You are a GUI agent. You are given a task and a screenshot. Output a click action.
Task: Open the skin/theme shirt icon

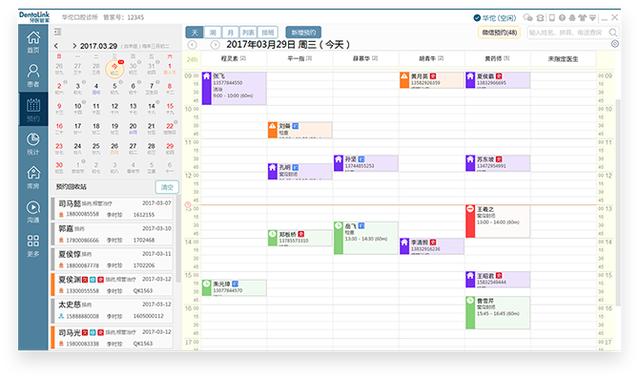(x=582, y=18)
